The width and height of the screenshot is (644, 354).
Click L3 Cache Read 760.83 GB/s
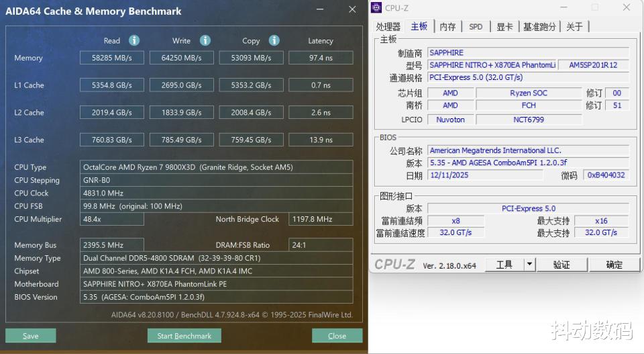tap(112, 140)
